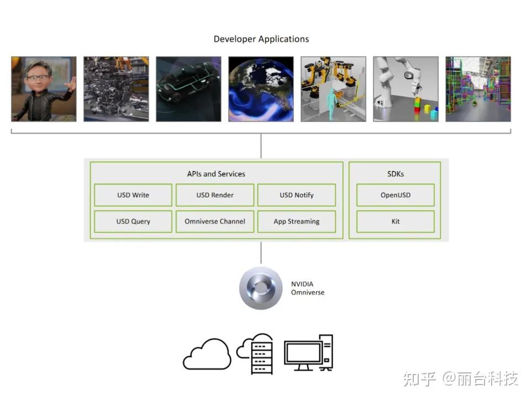
Task: Click the Omniverse Channel service box
Action: 215,221
